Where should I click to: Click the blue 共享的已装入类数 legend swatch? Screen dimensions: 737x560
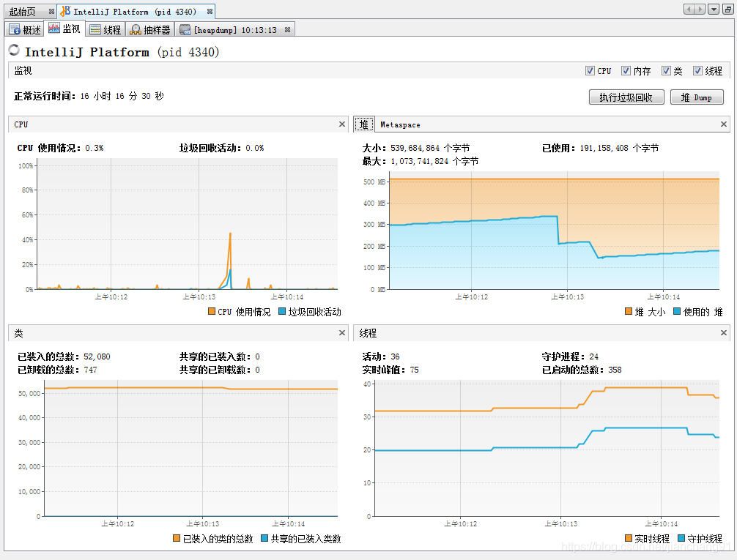click(x=264, y=538)
